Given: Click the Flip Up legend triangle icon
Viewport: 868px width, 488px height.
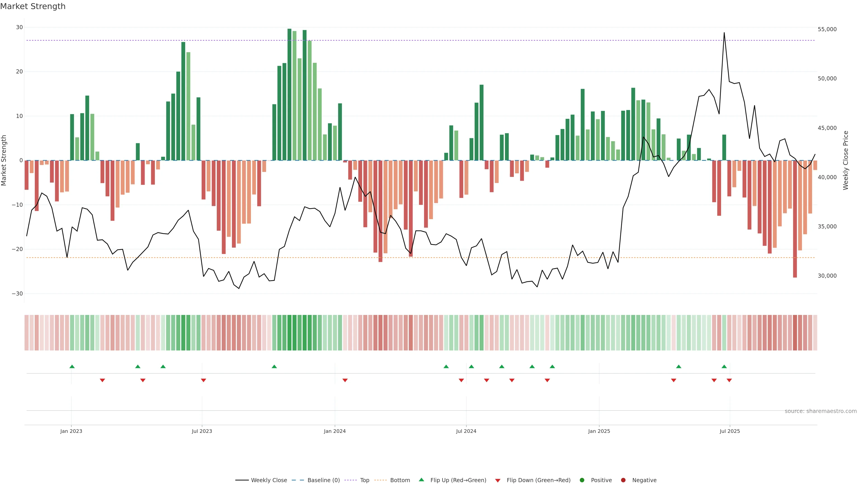Looking at the screenshot, I should click(x=421, y=480).
